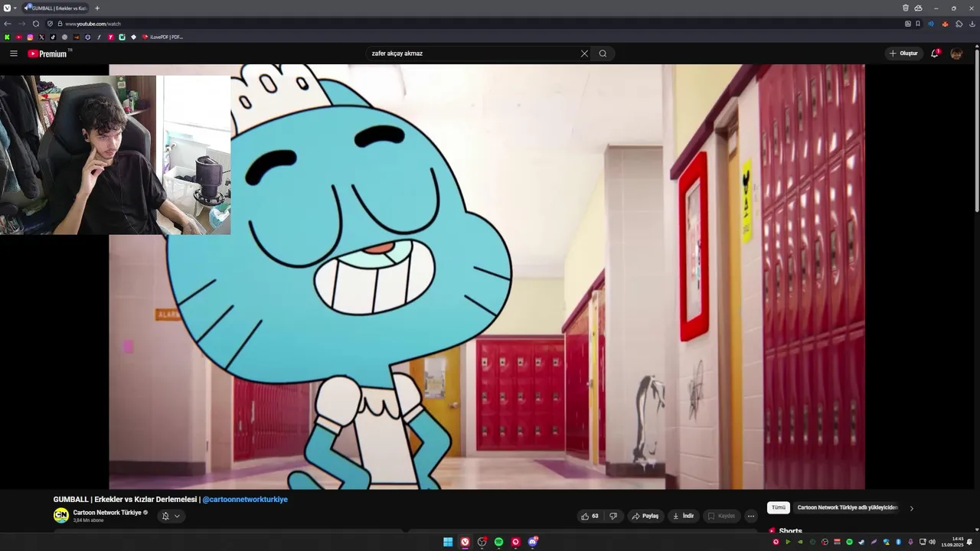Screen dimensions: 980x551
Task: Like the video with 63 likes
Action: (x=590, y=517)
